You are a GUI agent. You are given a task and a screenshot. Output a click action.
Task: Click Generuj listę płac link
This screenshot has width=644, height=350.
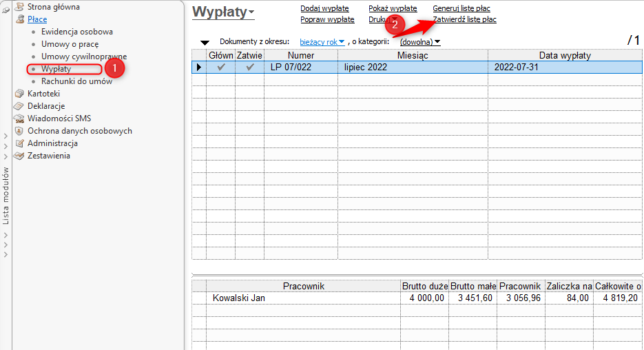click(x=461, y=8)
